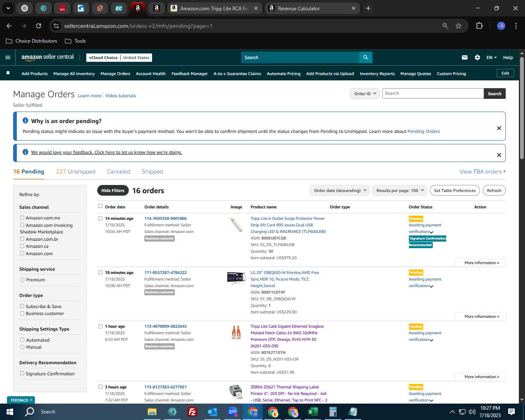This screenshot has width=525, height=420.
Task: Check the Amazon.com.mx sales channel filter
Action: tap(22, 218)
